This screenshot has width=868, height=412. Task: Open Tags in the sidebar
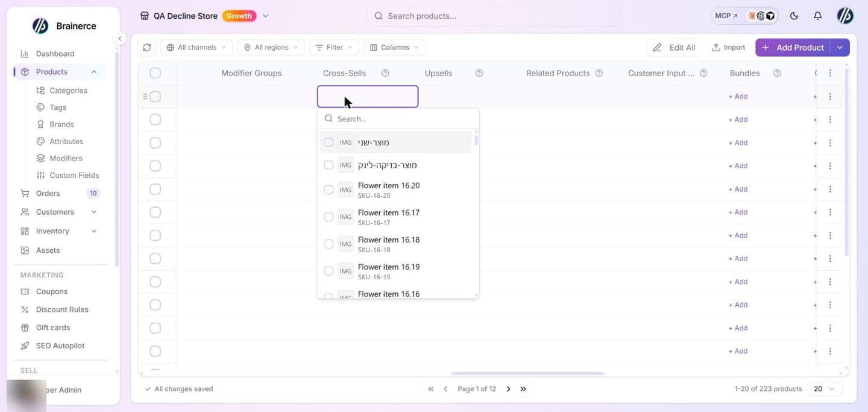pyautogui.click(x=58, y=107)
